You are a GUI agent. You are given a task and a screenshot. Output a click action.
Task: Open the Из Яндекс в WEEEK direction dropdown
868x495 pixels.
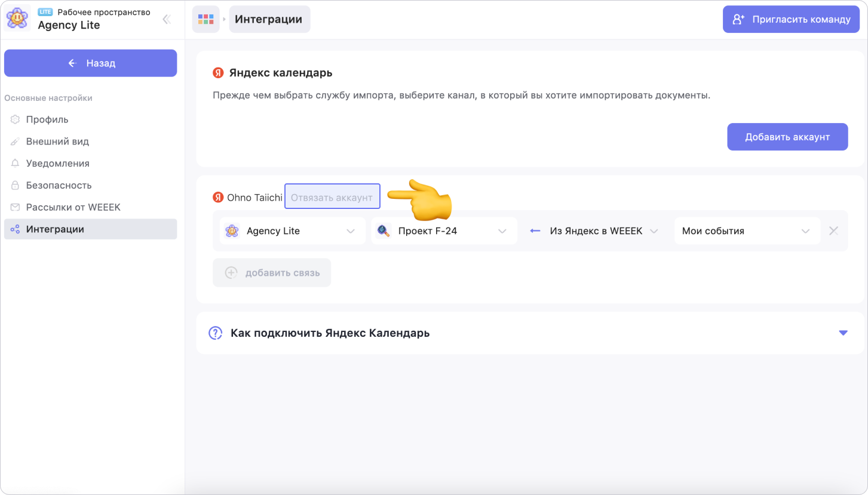click(596, 230)
